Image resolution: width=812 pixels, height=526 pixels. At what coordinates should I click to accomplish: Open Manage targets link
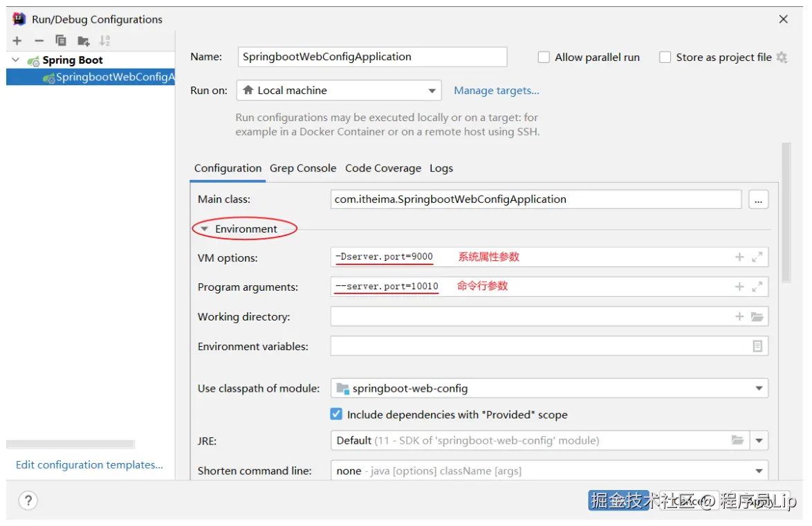(496, 91)
